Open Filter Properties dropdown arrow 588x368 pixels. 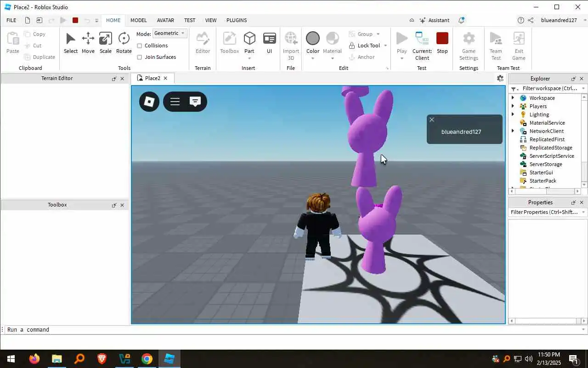[583, 212]
